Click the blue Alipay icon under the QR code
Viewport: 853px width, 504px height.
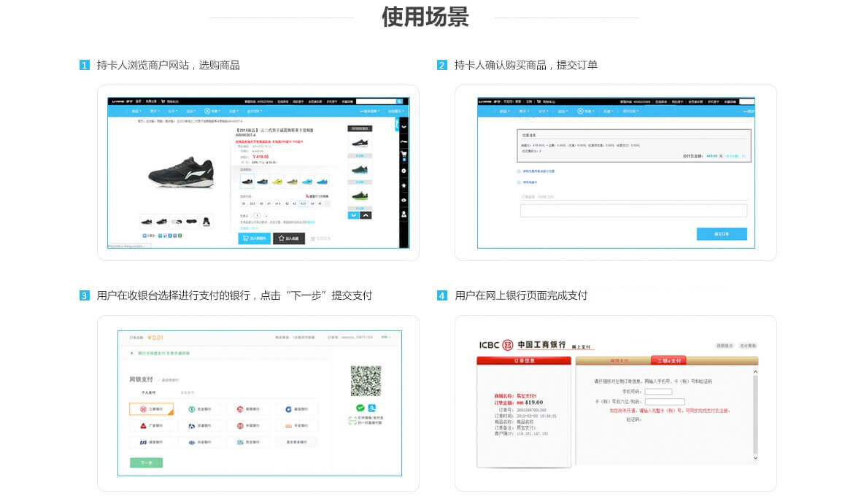372,408
